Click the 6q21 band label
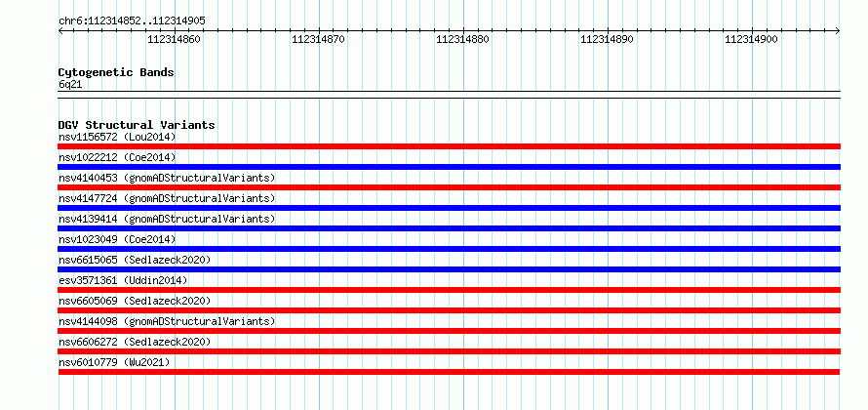The height and width of the screenshot is (410, 868). pyautogui.click(x=70, y=85)
